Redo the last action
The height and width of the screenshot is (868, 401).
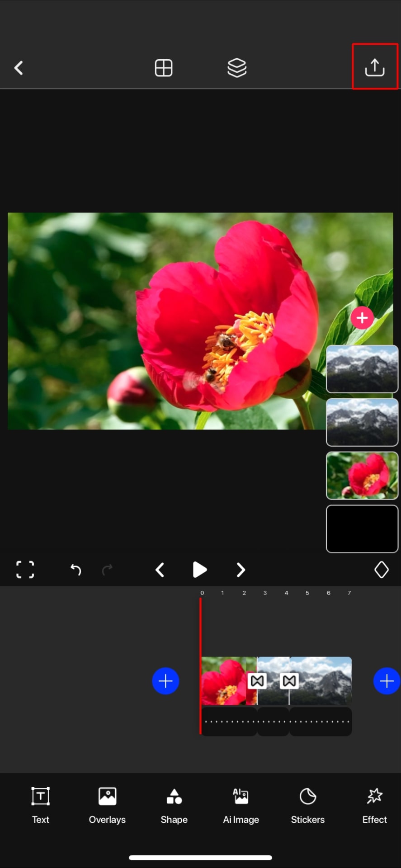click(x=108, y=570)
